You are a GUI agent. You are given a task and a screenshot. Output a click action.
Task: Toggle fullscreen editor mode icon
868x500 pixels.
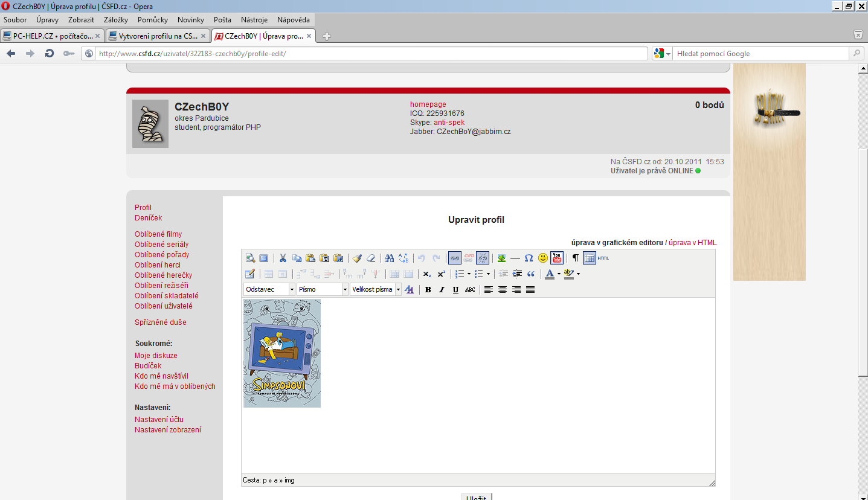tap(263, 258)
